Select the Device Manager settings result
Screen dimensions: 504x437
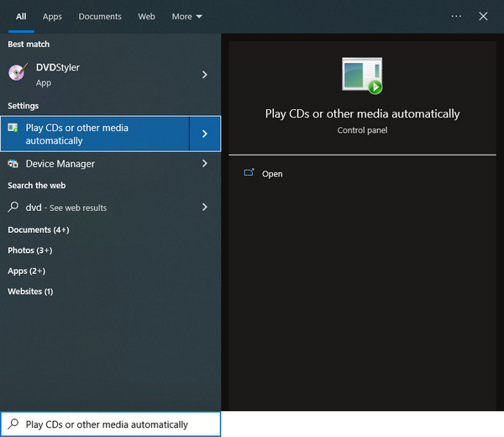111,164
